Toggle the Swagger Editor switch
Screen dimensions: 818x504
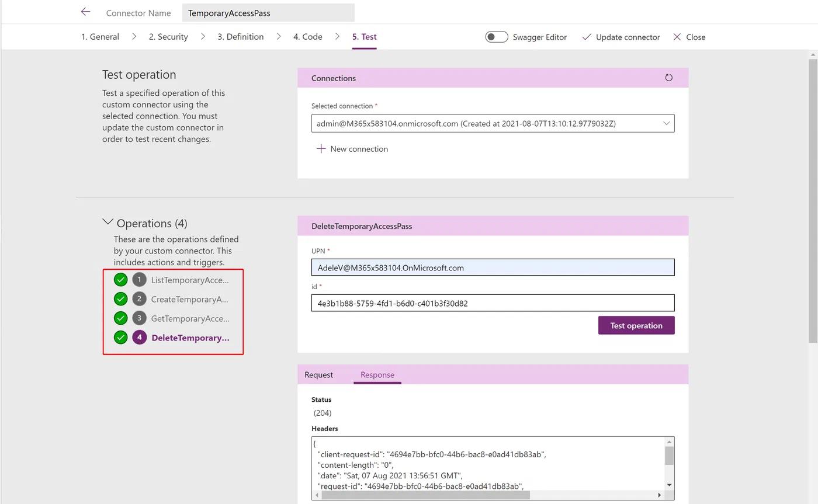pyautogui.click(x=497, y=37)
